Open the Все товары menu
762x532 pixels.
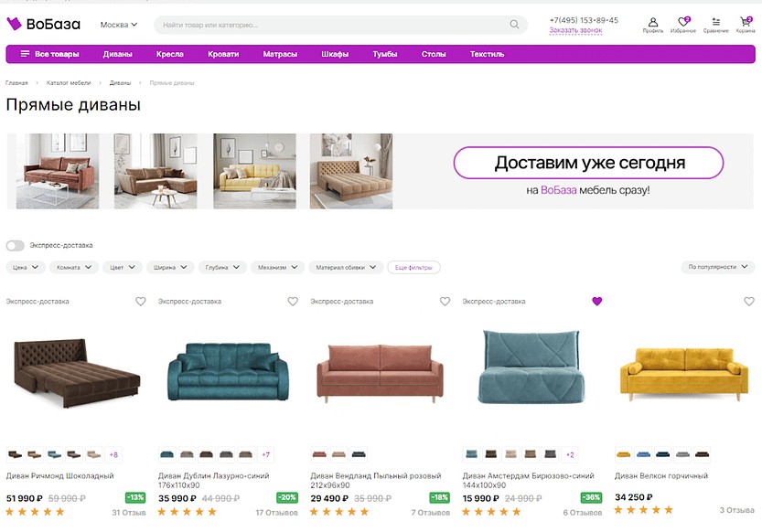(x=50, y=54)
